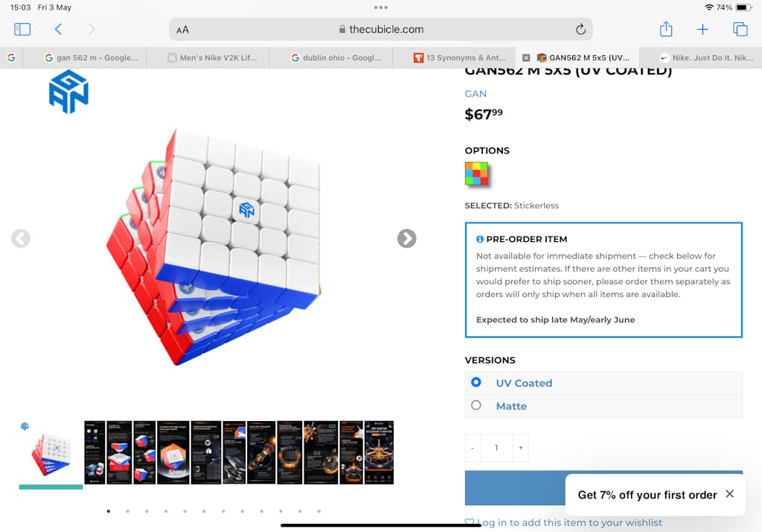Open the Share sheet icon
Screen dimensions: 762x532
[x=666, y=29]
